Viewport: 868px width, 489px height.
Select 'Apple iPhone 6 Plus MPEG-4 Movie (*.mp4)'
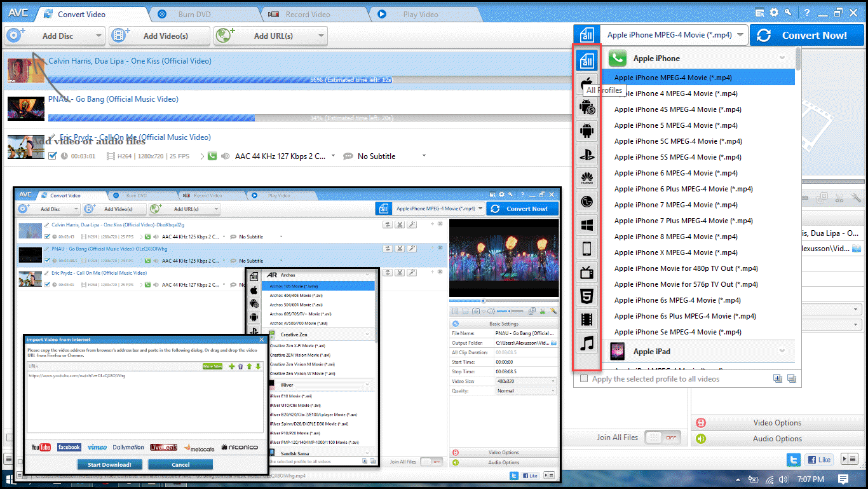coord(684,189)
